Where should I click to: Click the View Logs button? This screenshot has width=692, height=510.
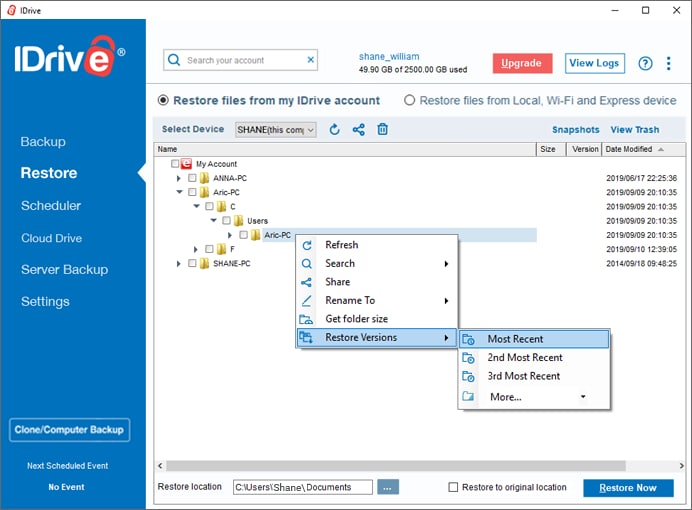[594, 64]
